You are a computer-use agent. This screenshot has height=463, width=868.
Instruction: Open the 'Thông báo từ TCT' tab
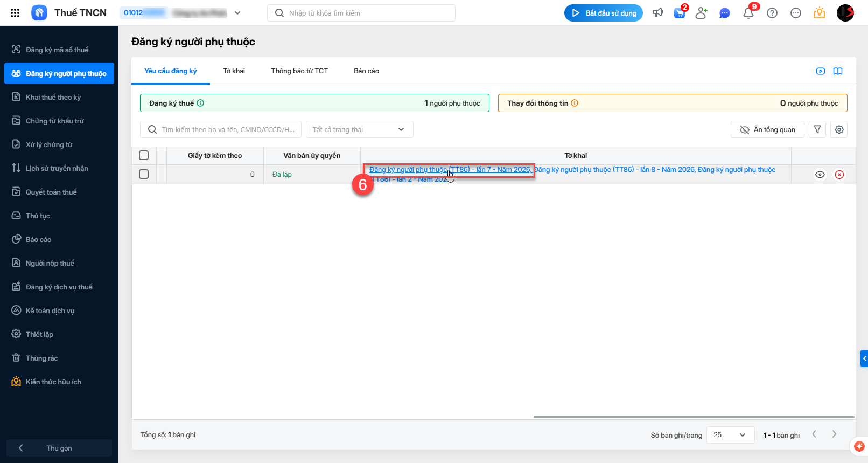[299, 71]
